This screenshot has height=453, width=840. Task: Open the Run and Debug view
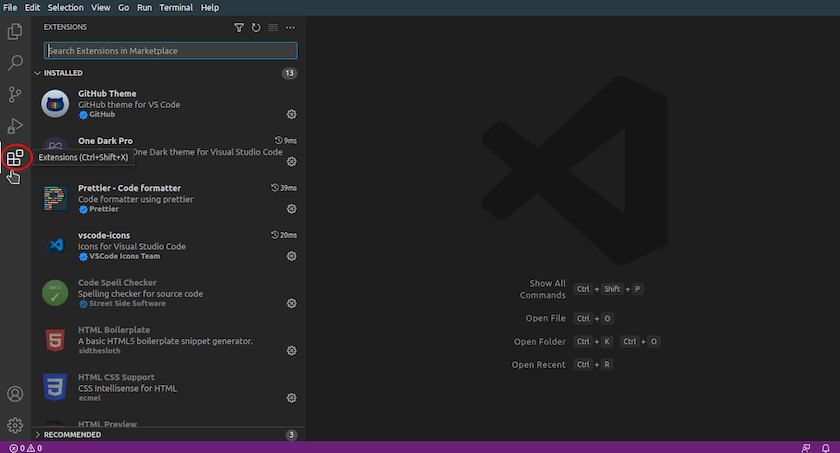15,126
